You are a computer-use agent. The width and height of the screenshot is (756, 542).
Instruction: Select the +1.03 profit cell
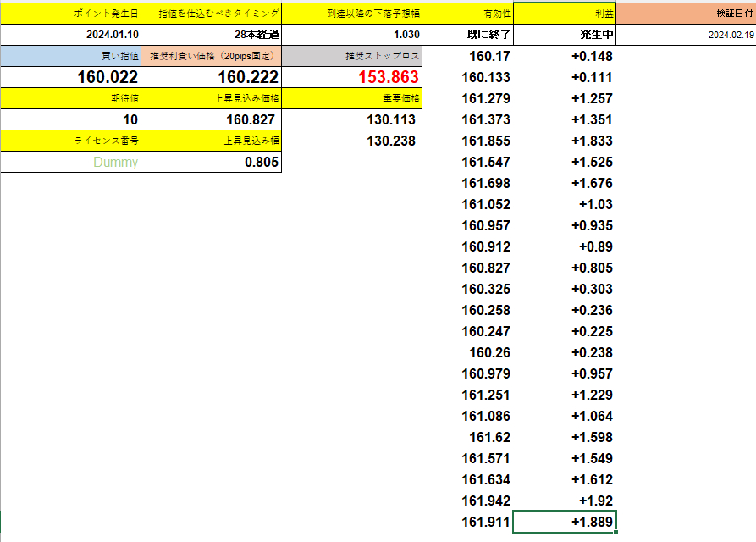pyautogui.click(x=565, y=204)
